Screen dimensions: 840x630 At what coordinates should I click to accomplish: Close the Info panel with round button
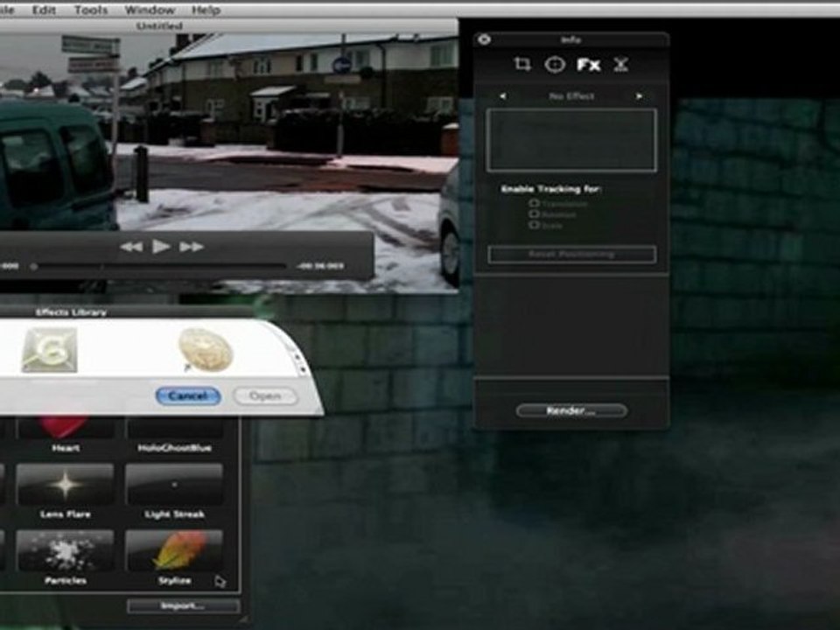(484, 39)
